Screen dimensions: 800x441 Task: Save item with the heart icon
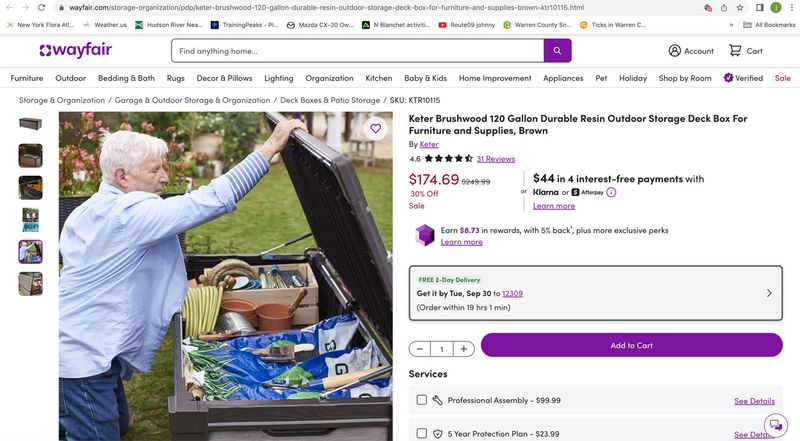click(x=375, y=128)
